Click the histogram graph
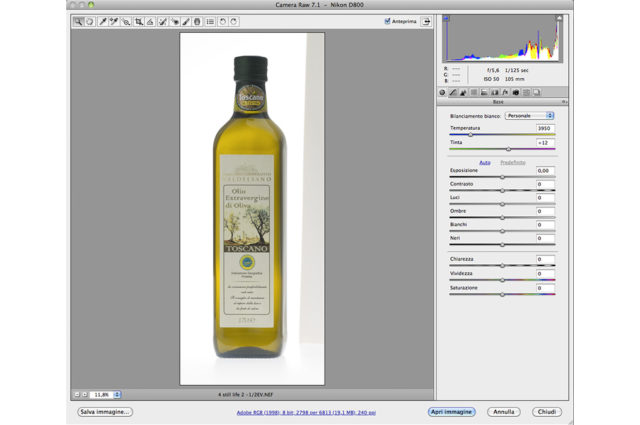This screenshot has width=640, height=425. tap(502, 38)
